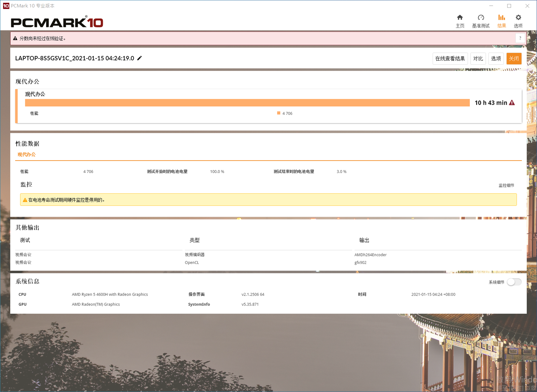The width and height of the screenshot is (537, 392).
Task: Toggle the system details switch
Action: coord(514,282)
